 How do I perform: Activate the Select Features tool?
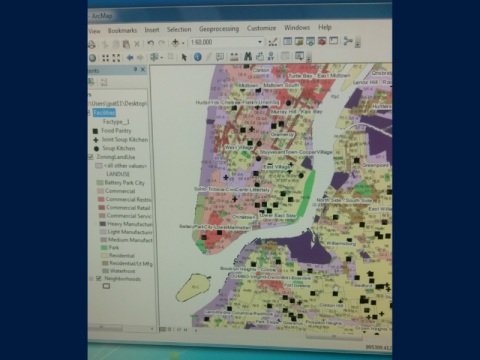(154, 57)
